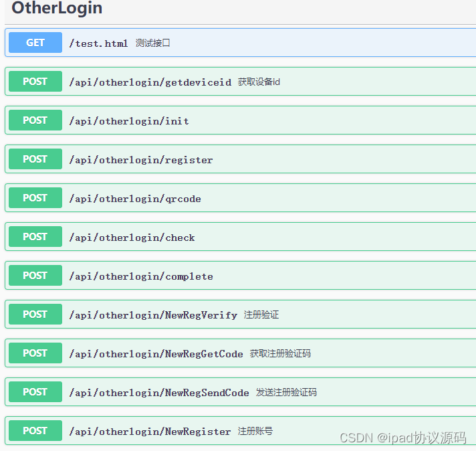Viewport: 476px width, 451px height.
Task: Click POST badge for complete endpoint
Action: (x=35, y=275)
